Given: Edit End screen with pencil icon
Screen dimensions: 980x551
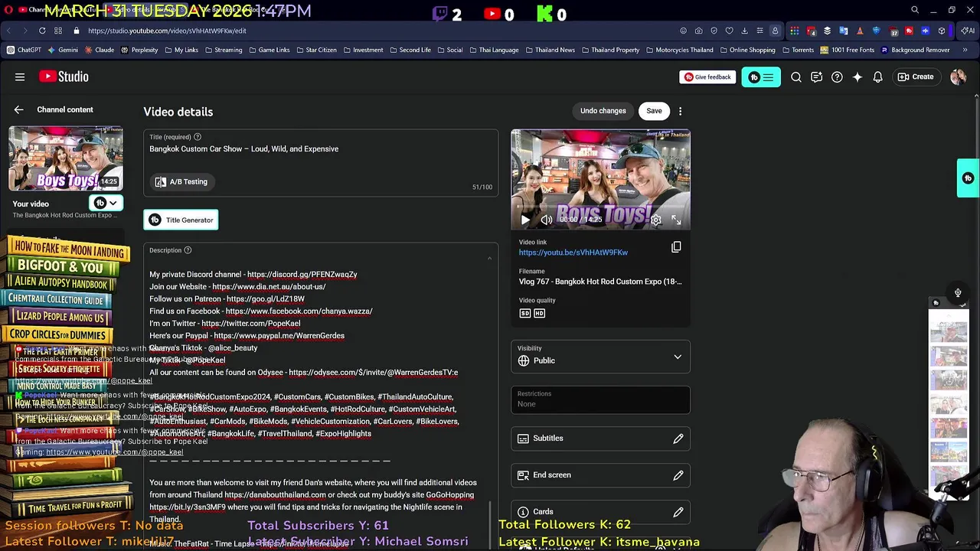Looking at the screenshot, I should click(x=678, y=475).
